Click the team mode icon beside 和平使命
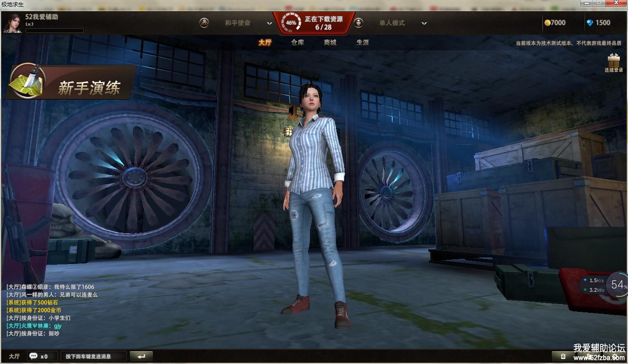 204,22
